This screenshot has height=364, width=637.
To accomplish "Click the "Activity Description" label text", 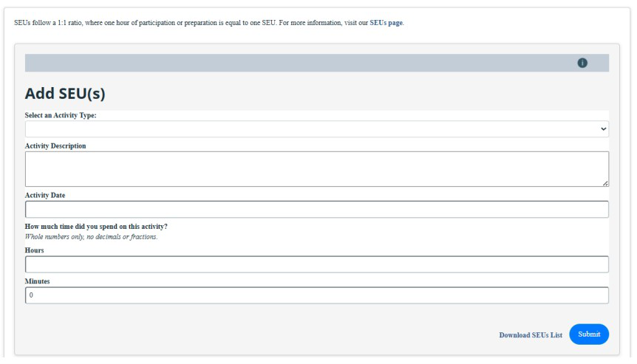I will (55, 146).
